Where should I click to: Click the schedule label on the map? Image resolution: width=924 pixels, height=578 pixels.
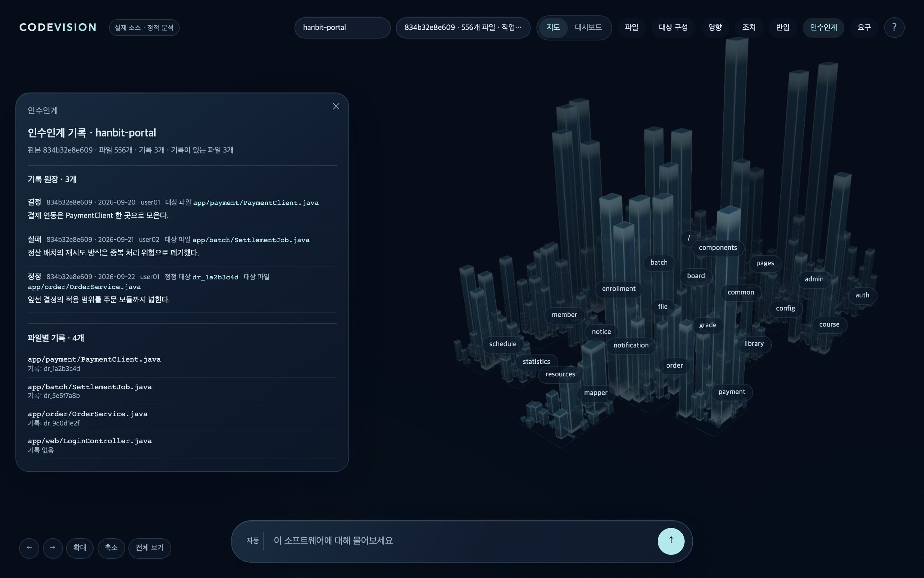coord(502,344)
